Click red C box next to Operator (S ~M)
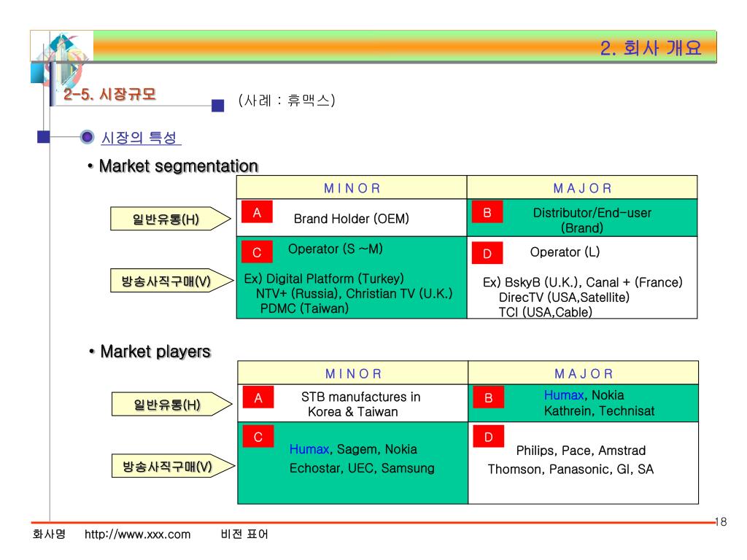The height and width of the screenshot is (560, 747). coord(257,252)
